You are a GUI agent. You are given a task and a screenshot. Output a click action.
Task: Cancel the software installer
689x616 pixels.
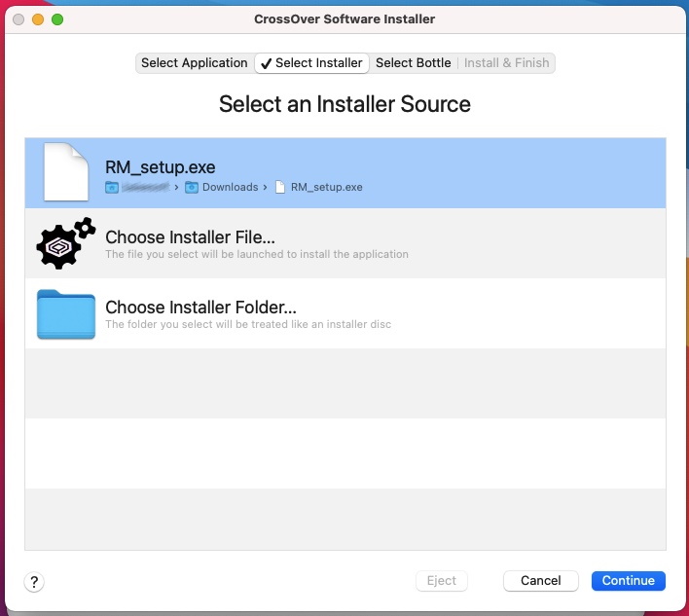(x=540, y=580)
